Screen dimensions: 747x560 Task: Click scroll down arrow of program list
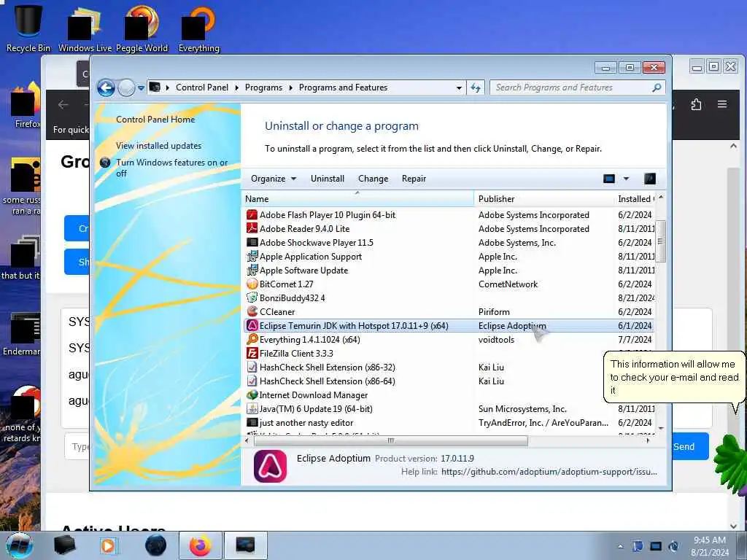[660, 428]
